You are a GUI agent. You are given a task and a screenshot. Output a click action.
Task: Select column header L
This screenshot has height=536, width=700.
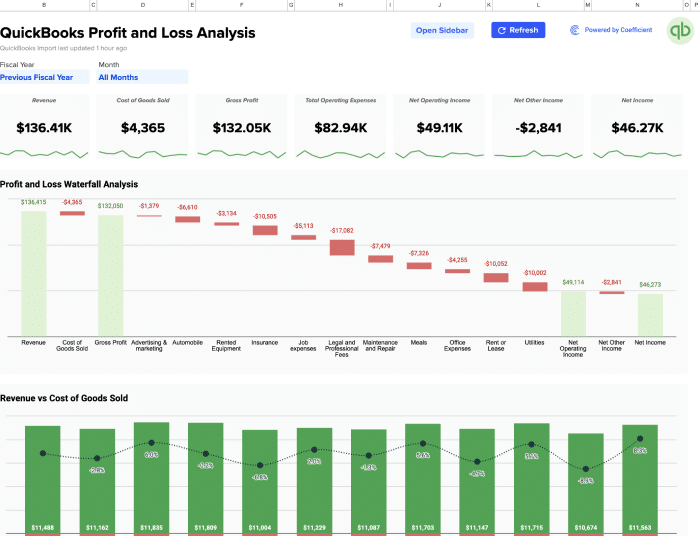coord(538,5)
